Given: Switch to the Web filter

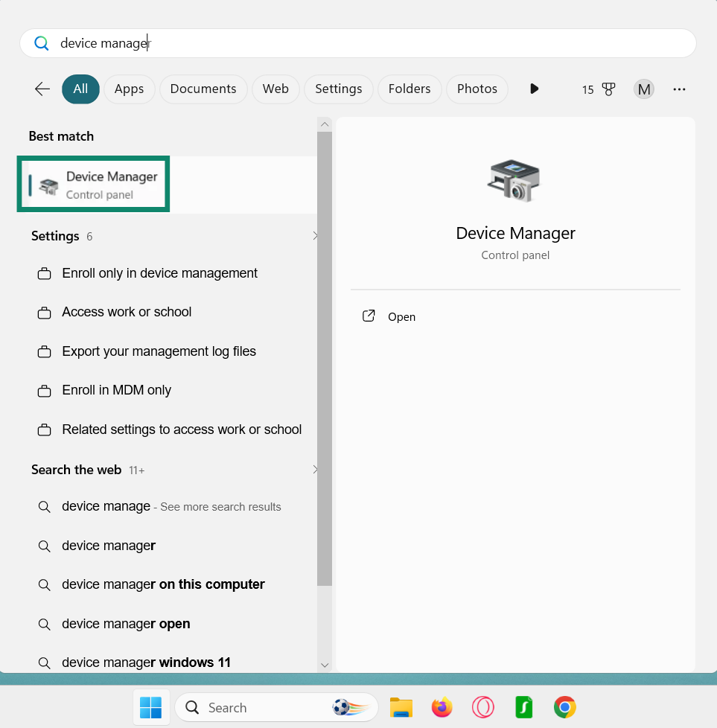Looking at the screenshot, I should 275,89.
